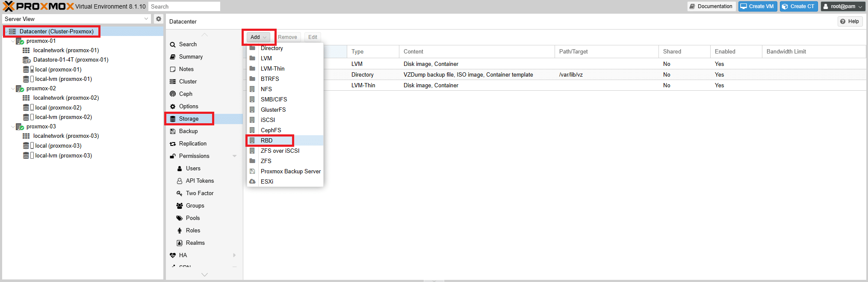The image size is (868, 282).
Task: Open the Users page
Action: (193, 169)
